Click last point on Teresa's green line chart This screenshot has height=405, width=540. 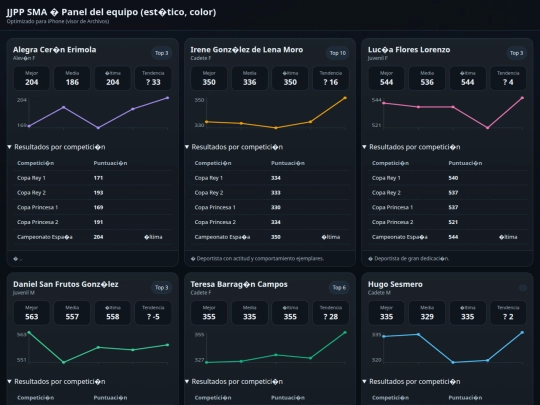(x=345, y=332)
